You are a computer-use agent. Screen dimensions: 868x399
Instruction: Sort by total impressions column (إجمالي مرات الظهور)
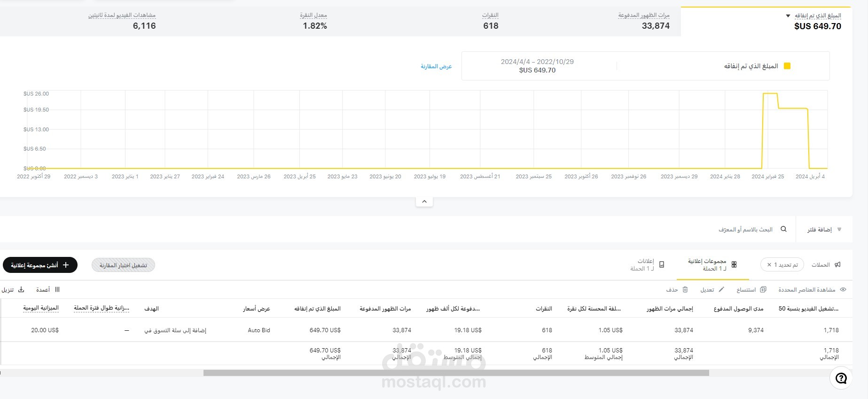(x=670, y=309)
